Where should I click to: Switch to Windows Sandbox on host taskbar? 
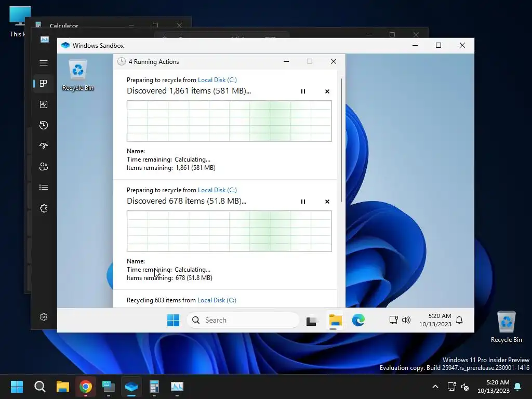click(131, 387)
